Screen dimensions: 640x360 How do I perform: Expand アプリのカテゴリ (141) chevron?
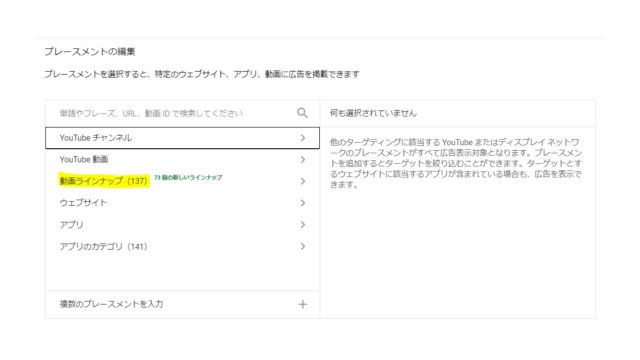[x=302, y=246]
